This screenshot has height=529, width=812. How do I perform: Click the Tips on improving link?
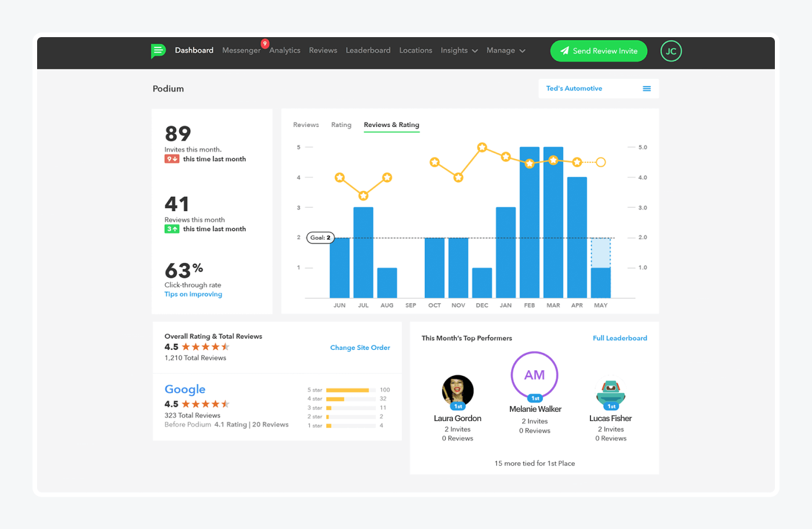click(x=193, y=294)
